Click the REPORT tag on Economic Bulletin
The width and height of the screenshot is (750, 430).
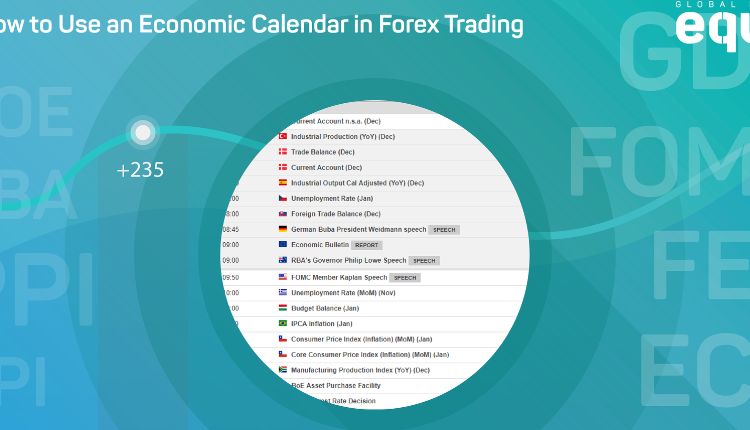(x=367, y=244)
